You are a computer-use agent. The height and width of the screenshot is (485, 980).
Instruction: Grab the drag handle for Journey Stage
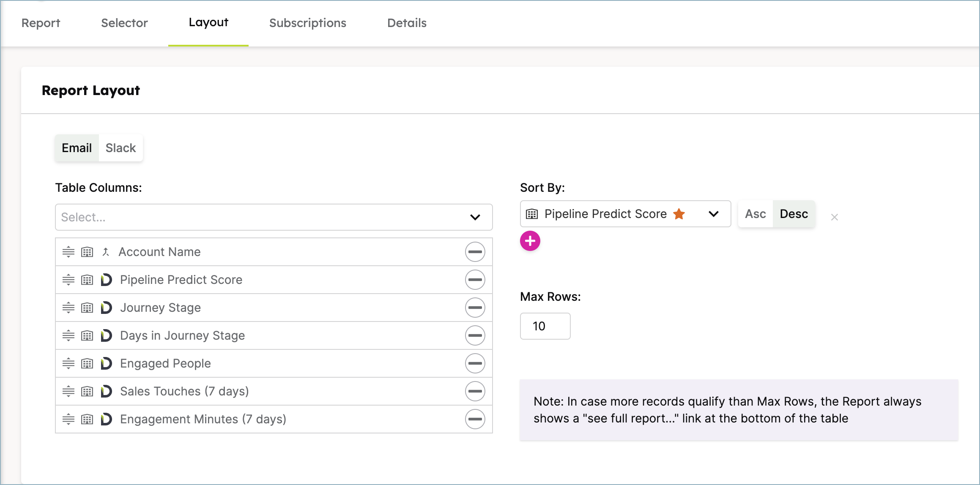click(x=68, y=308)
